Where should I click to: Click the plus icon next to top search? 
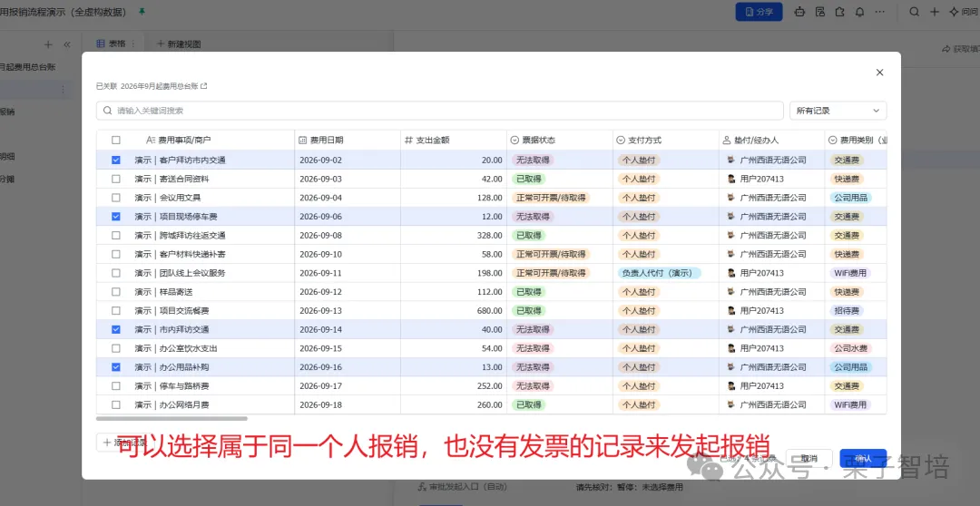pos(935,12)
